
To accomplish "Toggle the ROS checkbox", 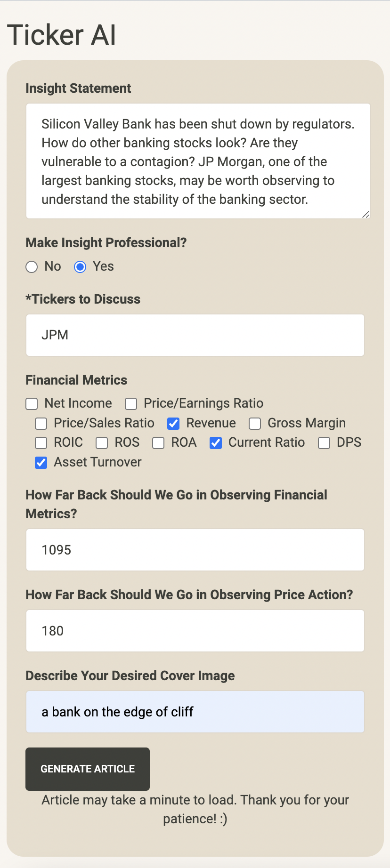I will tap(102, 443).
